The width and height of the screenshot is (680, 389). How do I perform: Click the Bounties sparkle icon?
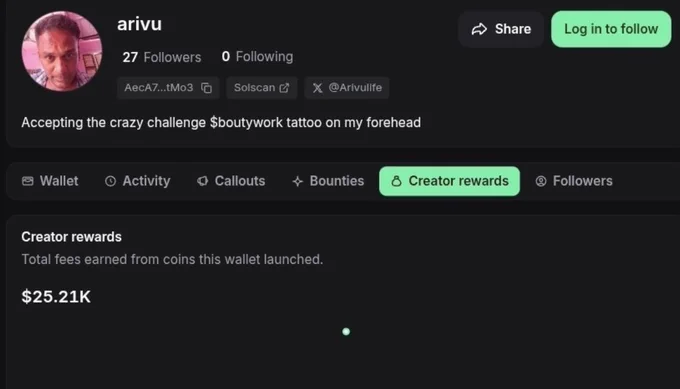point(298,181)
